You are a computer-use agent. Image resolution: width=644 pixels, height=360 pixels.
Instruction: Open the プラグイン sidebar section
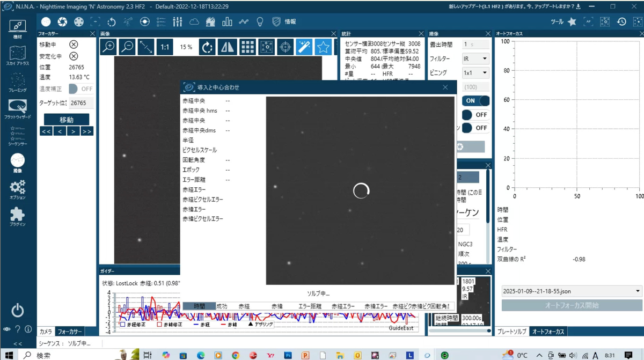coord(18,217)
